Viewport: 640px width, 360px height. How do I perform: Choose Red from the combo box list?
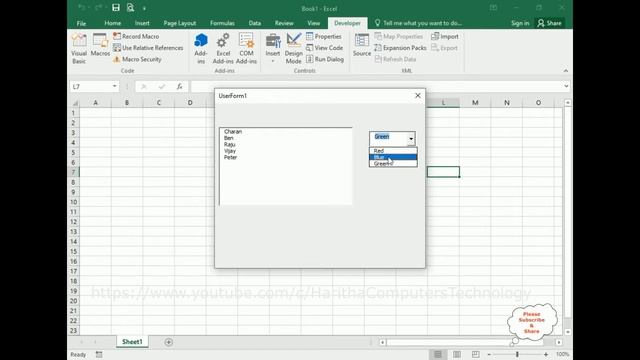(393, 151)
